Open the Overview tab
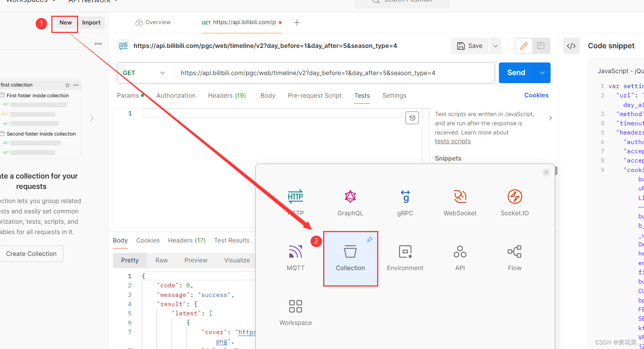 (153, 22)
